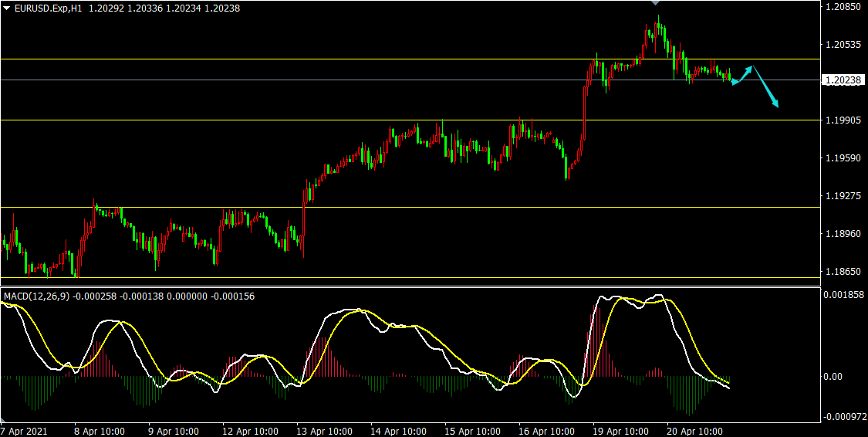
Task: Open the triangle menu beside EURUSD.Exp,H1
Action: click(7, 8)
